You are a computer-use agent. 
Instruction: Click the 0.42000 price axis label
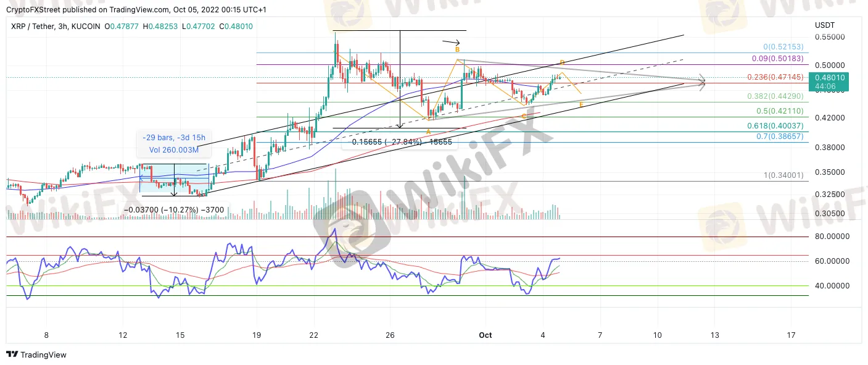point(829,117)
